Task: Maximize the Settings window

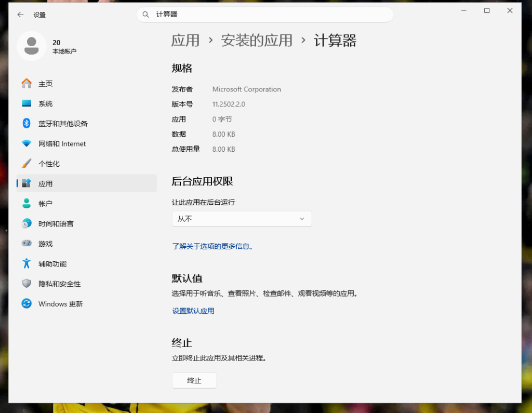Action: [x=486, y=10]
